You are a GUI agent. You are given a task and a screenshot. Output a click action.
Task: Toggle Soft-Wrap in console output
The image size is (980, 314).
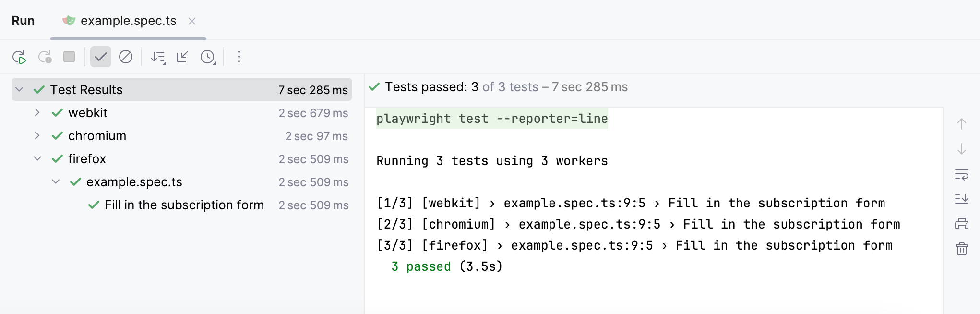tap(962, 174)
